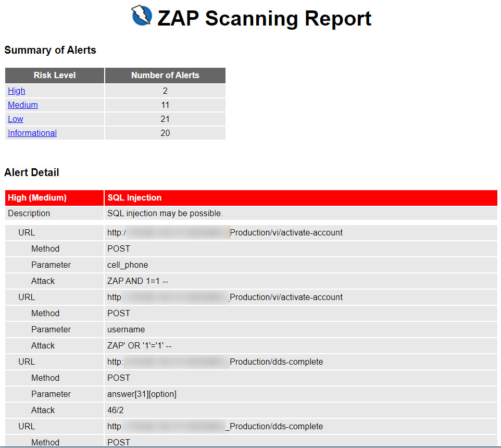Select the ZAP' OR '1'='1' -- attack value
This screenshot has height=448, width=501.
click(x=139, y=346)
